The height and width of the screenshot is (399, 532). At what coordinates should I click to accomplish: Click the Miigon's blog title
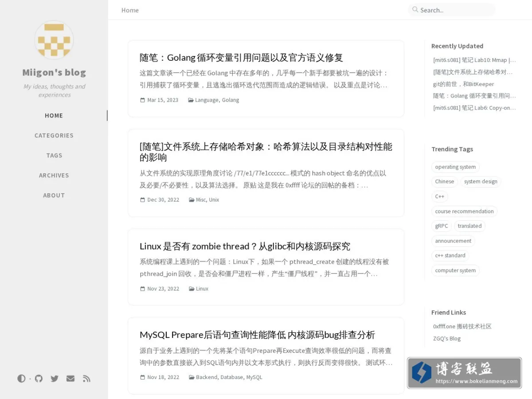(x=54, y=72)
